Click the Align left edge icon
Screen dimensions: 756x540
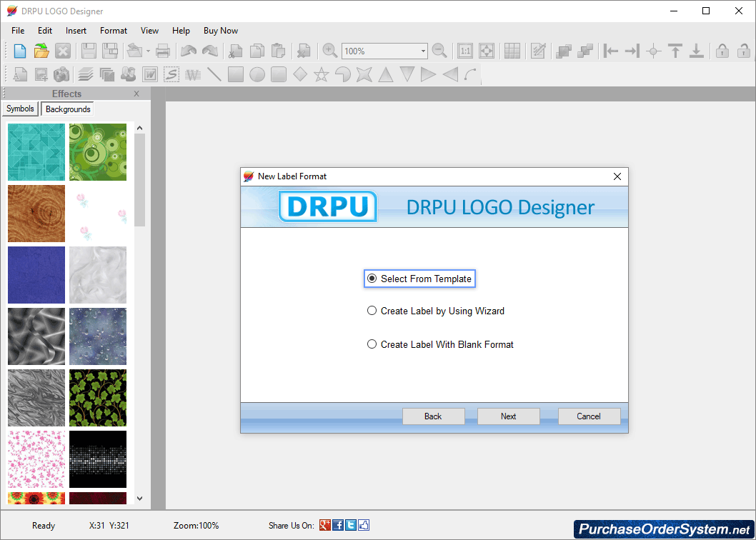click(x=611, y=51)
